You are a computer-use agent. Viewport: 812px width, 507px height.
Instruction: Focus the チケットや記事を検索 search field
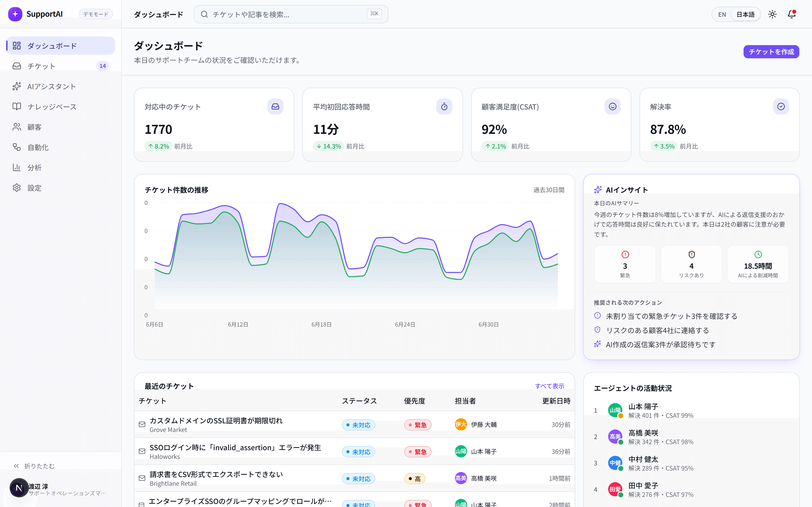pyautogui.click(x=291, y=14)
